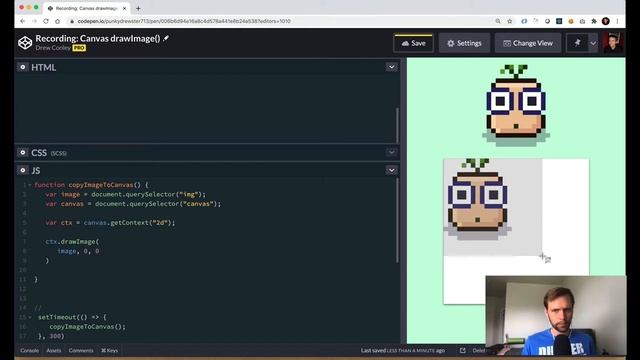Open CSS editor settings gear
Viewport: 640px width, 360px height.
point(23,152)
